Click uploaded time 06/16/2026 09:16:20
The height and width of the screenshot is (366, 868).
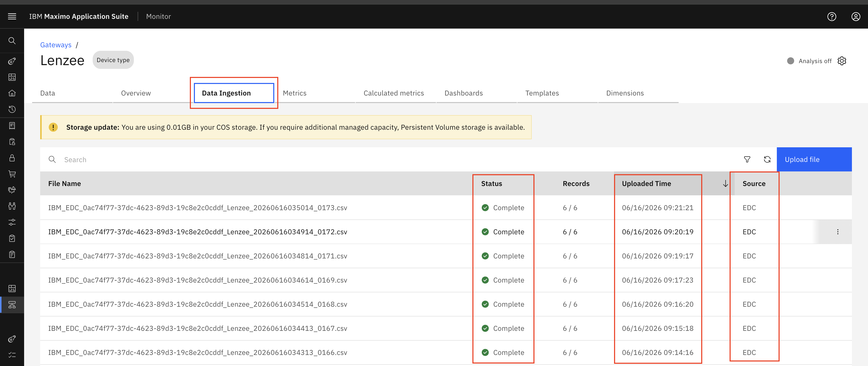[657, 304]
